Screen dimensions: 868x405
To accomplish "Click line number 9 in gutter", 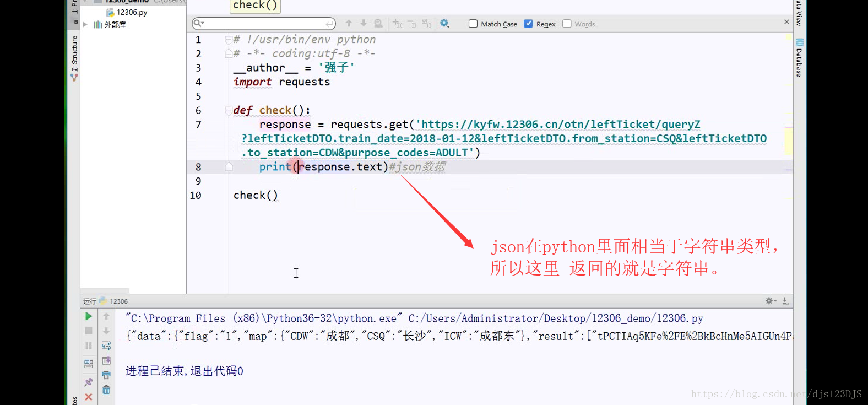I will tap(198, 181).
